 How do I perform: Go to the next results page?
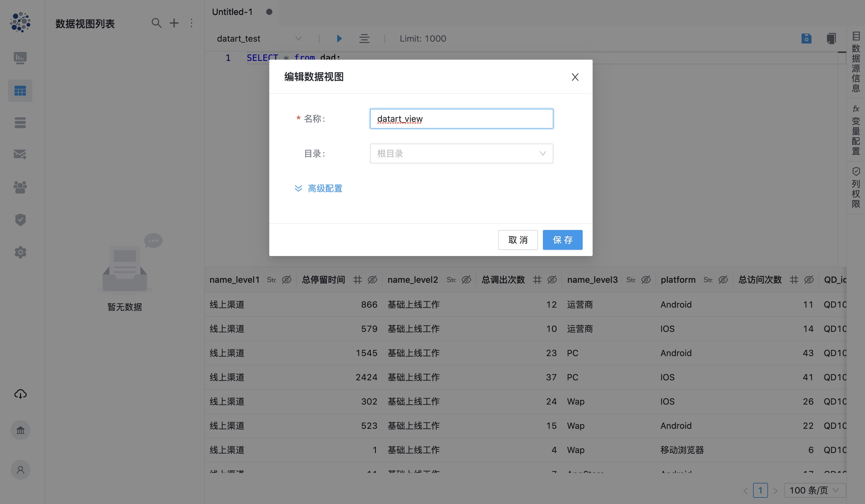coord(775,491)
